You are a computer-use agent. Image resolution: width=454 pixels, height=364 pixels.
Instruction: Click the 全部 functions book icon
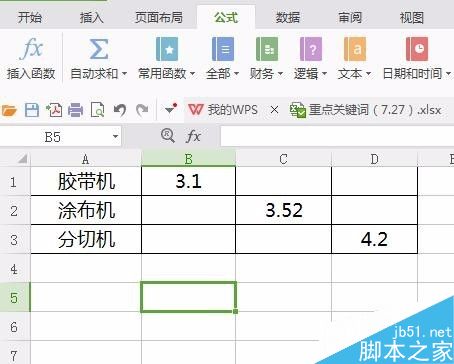tap(223, 49)
